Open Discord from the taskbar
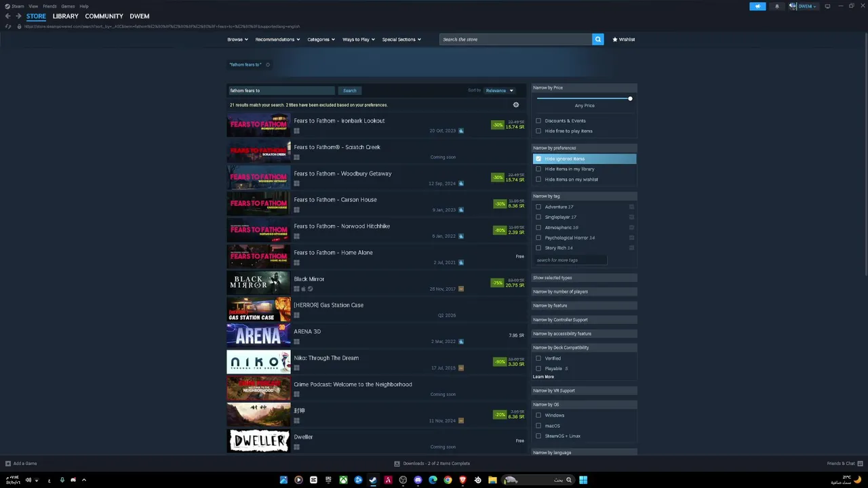The width and height of the screenshot is (868, 488). pyautogui.click(x=418, y=480)
